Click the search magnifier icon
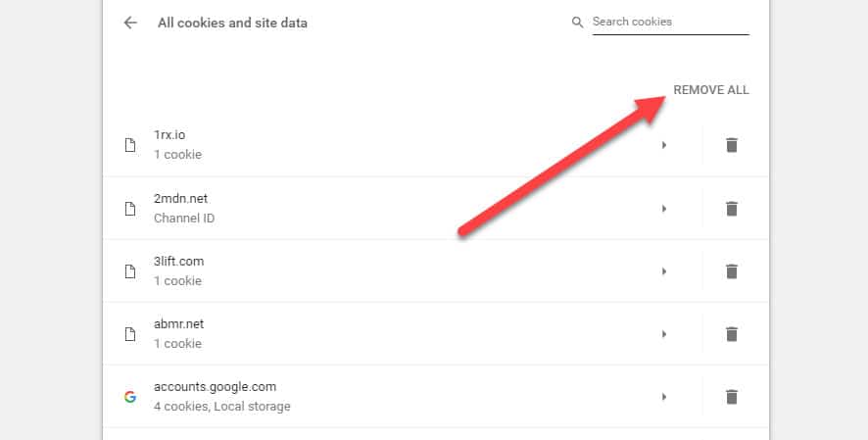This screenshot has height=440, width=868. [x=578, y=23]
